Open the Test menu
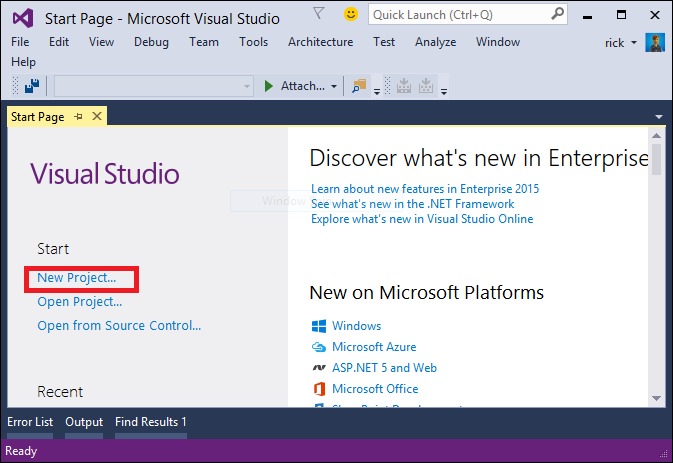This screenshot has width=673, height=463. coord(384,42)
